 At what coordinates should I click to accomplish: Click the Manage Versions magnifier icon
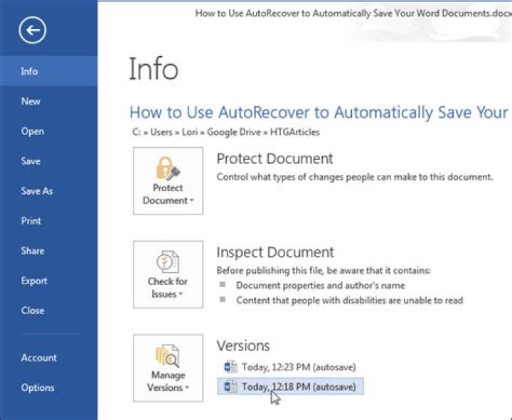point(168,356)
